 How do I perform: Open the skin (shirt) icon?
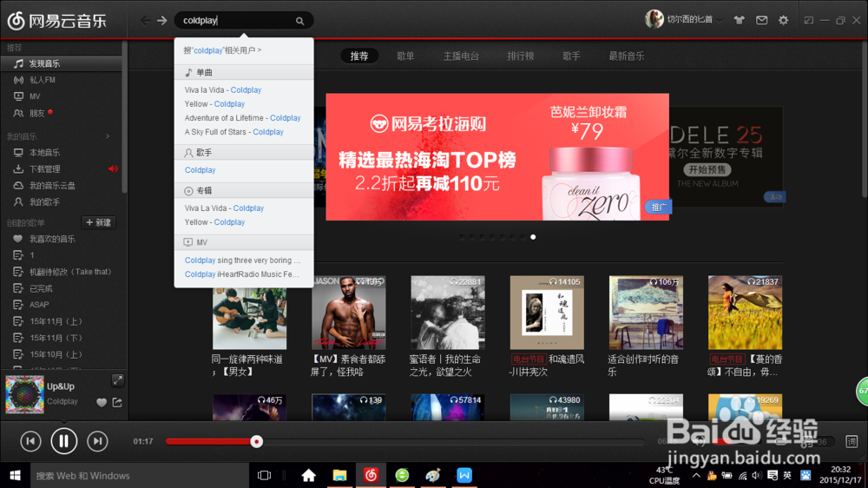tap(739, 21)
